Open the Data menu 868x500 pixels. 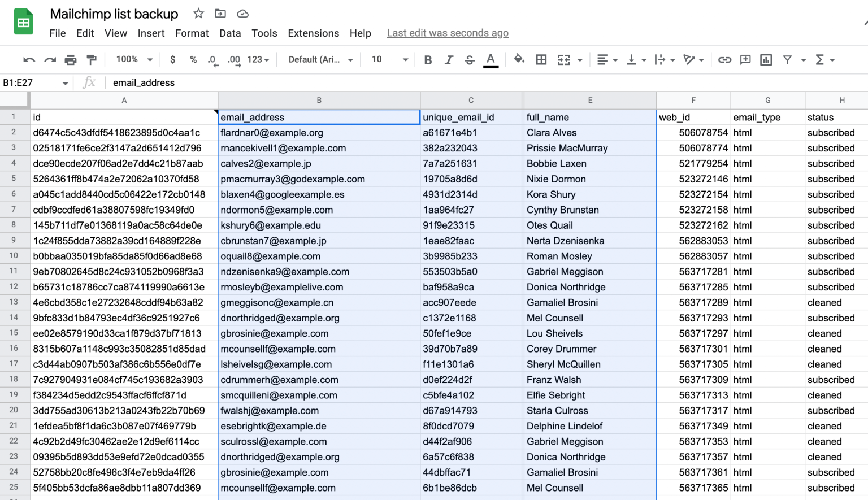pyautogui.click(x=230, y=33)
